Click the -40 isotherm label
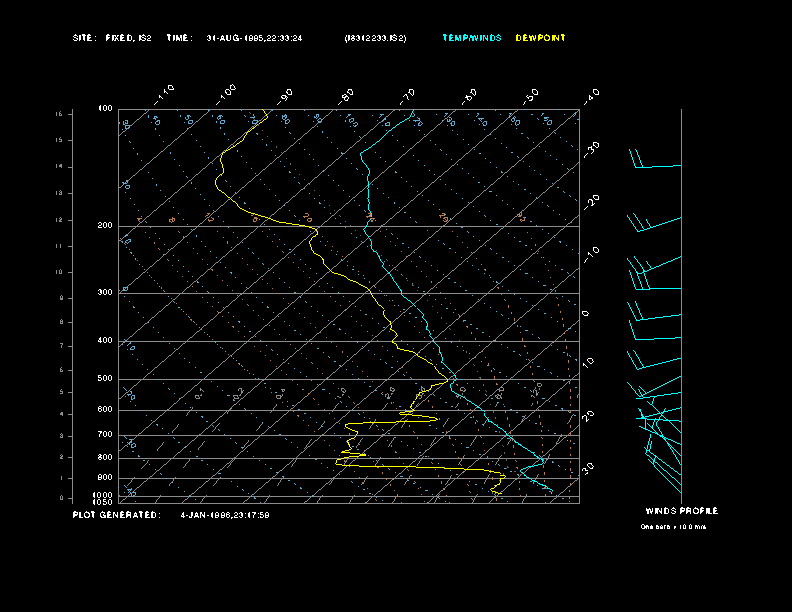This screenshot has width=792, height=612. pos(592,96)
